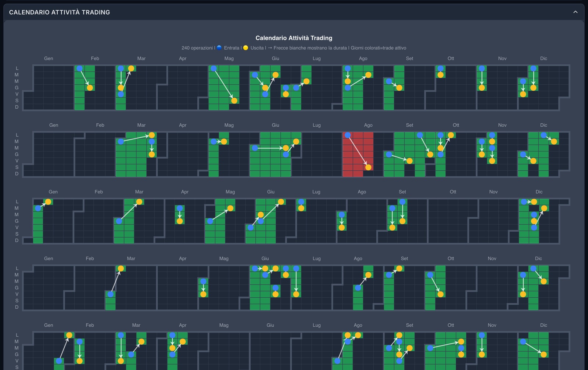This screenshot has width=588, height=370.
Task: Click the 'Ott' month label in the third calendar row
Action: [453, 192]
